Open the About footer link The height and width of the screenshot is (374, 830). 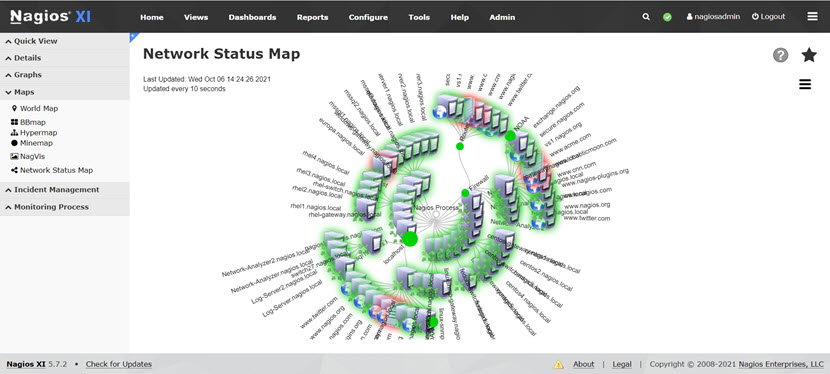583,364
